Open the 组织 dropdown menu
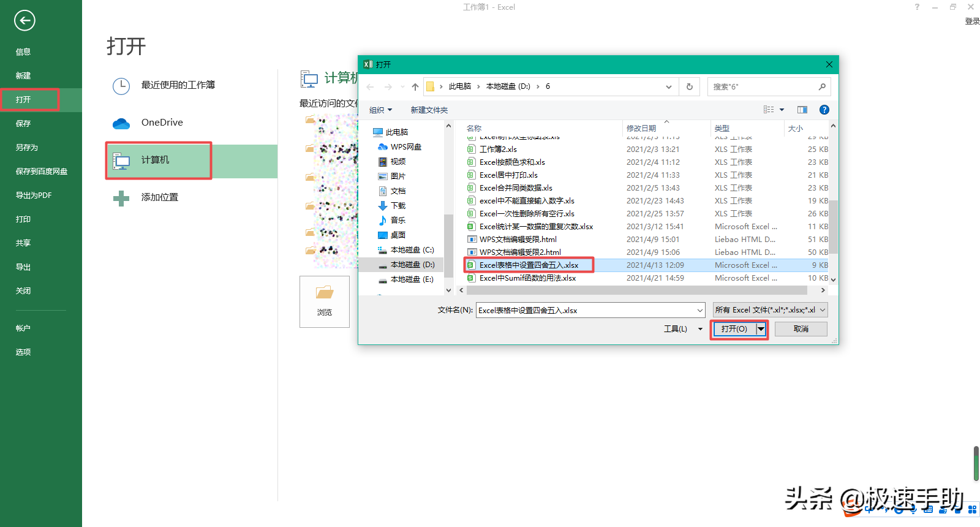Screen dimensions: 980x527 pyautogui.click(x=380, y=110)
